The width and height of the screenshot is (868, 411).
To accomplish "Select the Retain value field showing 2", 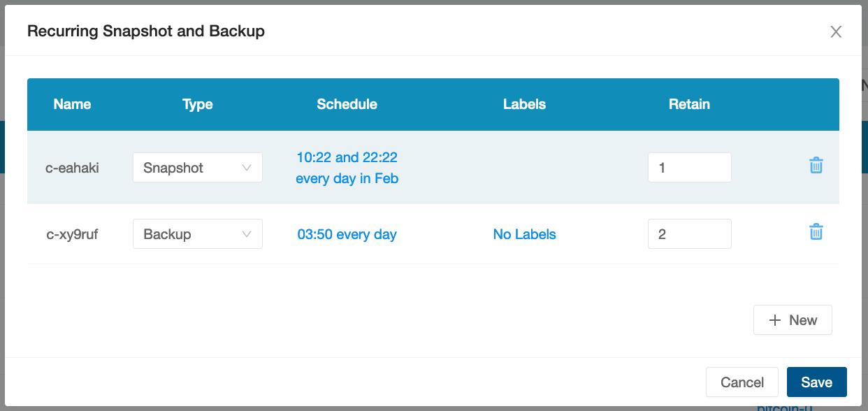I will coord(689,233).
